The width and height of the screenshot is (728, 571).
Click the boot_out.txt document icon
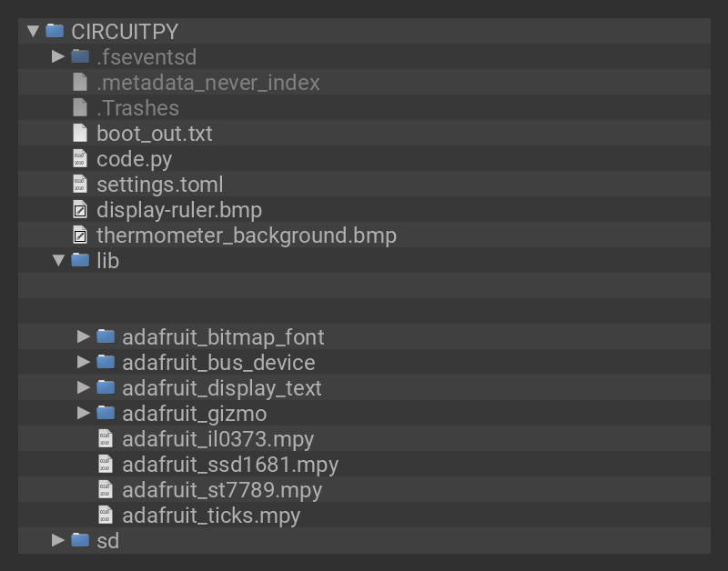click(80, 134)
